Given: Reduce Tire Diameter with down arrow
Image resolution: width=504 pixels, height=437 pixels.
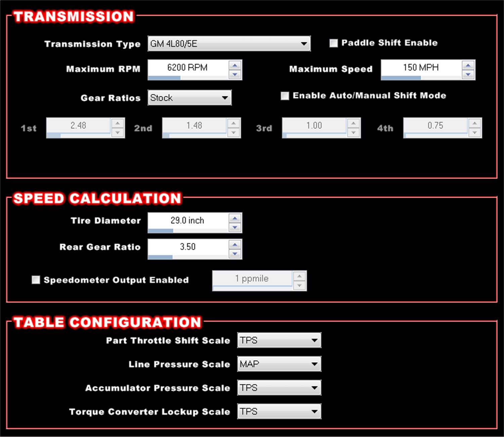Looking at the screenshot, I should point(235,227).
